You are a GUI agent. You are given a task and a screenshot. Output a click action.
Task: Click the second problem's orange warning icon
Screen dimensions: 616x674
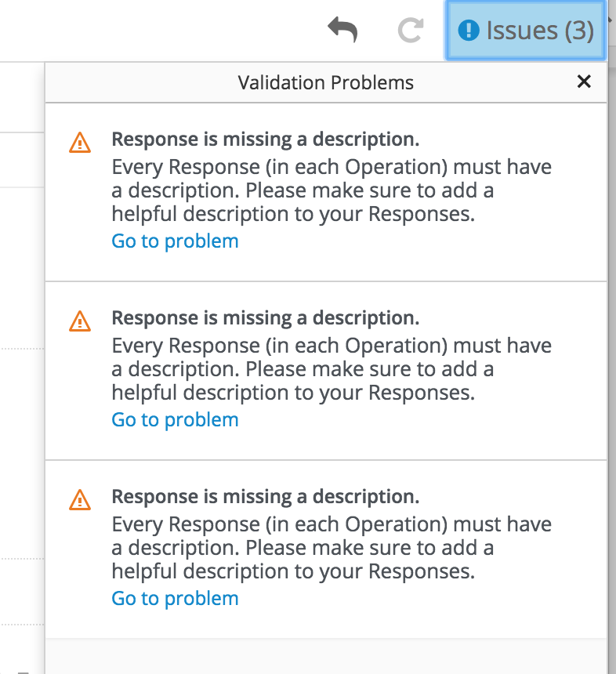[x=80, y=321]
